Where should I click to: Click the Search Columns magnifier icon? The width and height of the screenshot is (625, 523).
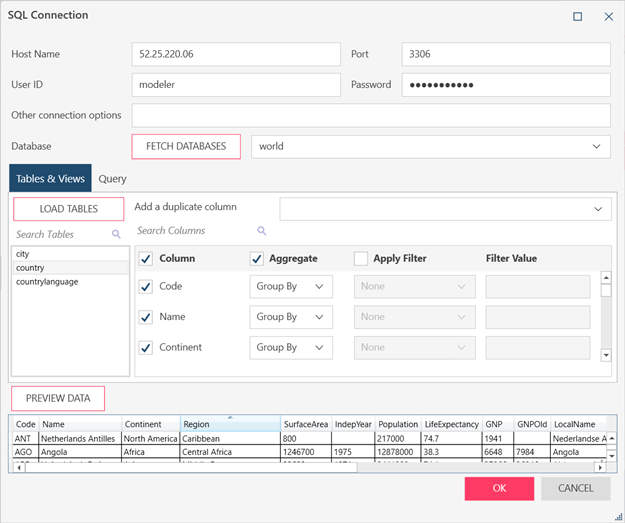262,231
